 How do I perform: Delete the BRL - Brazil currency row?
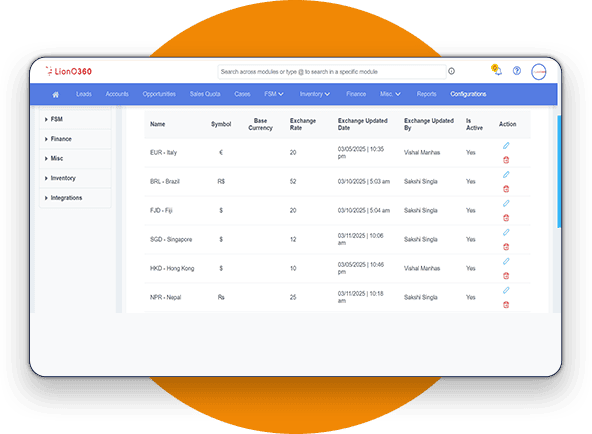click(x=506, y=189)
